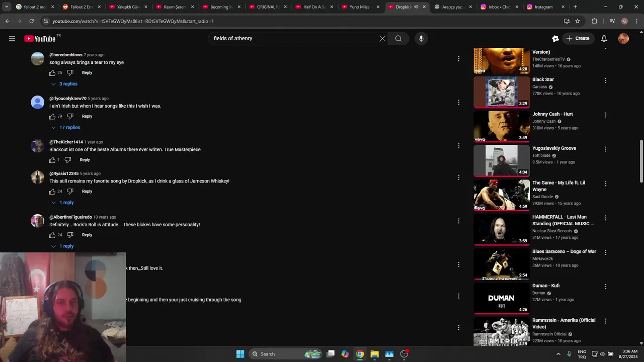The image size is (644, 362).
Task: Open Rammstein Amerika thumbnail
Action: click(502, 332)
